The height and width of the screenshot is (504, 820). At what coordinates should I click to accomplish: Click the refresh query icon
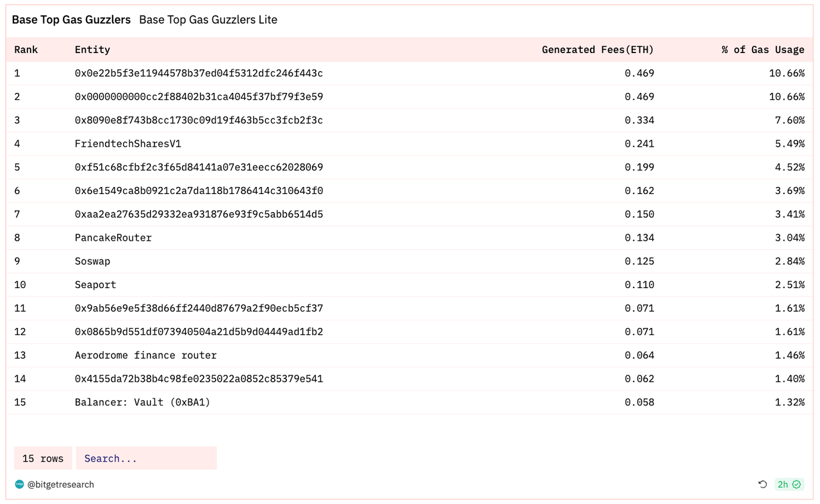pos(762,485)
